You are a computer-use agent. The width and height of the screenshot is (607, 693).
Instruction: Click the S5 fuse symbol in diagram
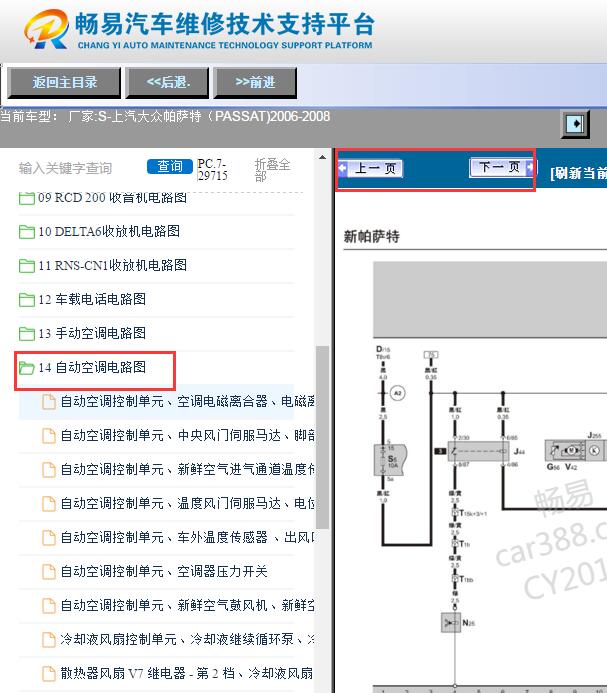[390, 460]
